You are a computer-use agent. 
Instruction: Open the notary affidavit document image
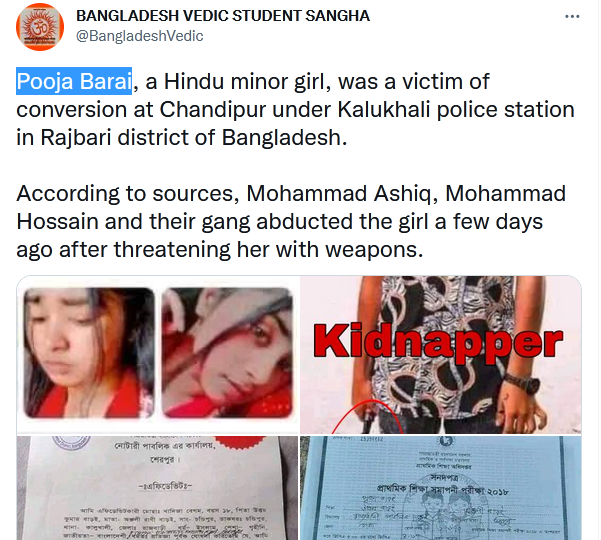[x=158, y=487]
